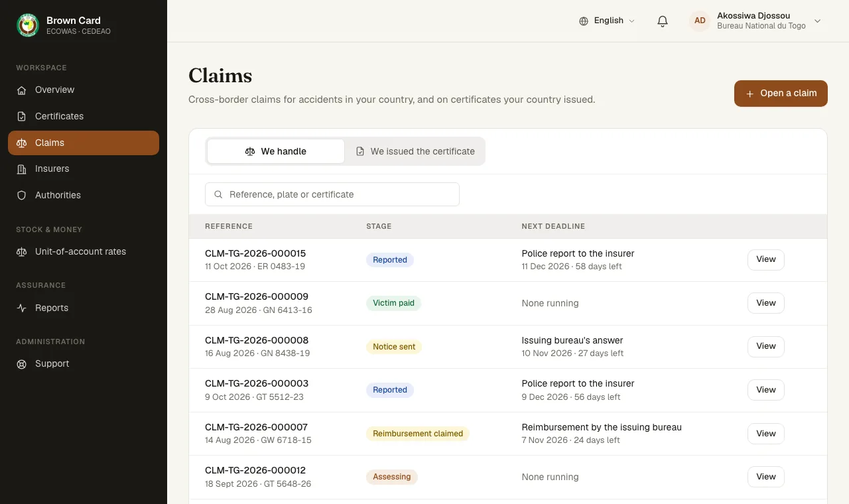View claim CLM-TG-2026-000008
The width and height of the screenshot is (849, 504).
(766, 347)
